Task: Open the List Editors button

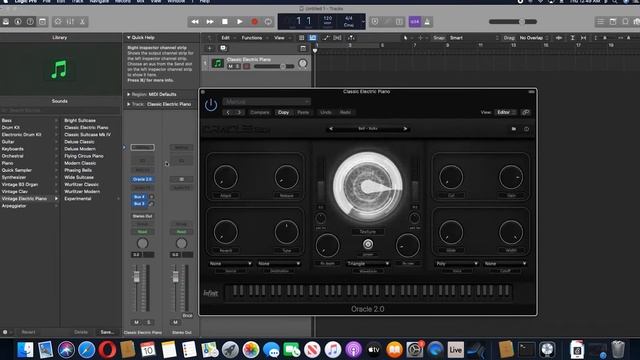Action: pyautogui.click(x=600, y=22)
